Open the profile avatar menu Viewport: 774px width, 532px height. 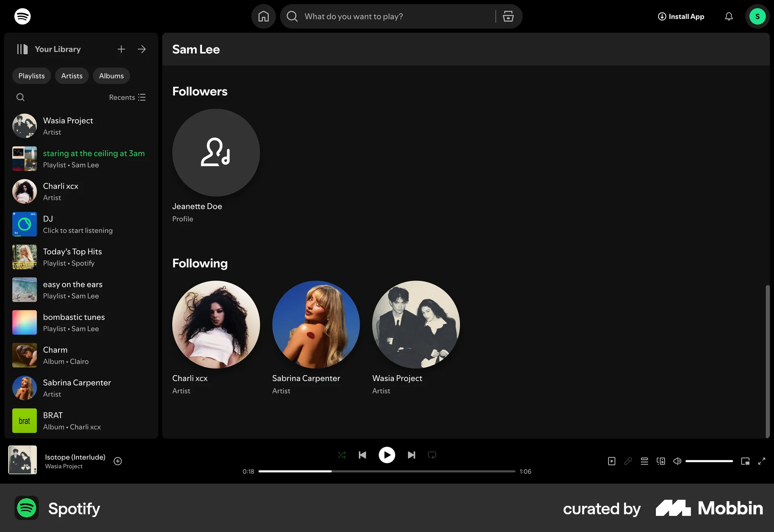tap(757, 16)
